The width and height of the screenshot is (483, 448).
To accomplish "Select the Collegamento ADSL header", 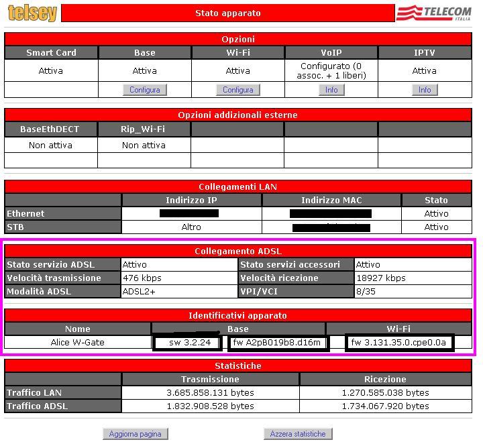I will click(x=238, y=251).
